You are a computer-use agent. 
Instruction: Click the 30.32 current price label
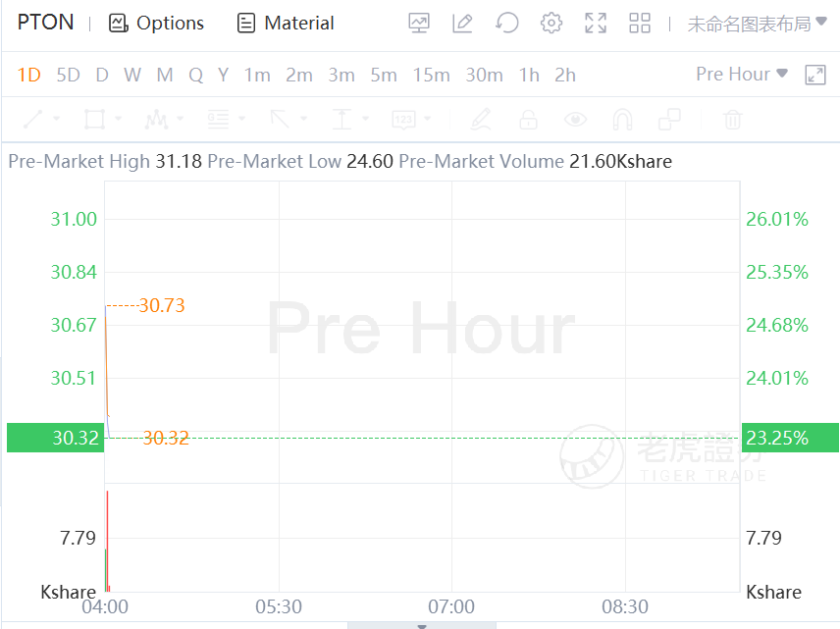[76, 438]
